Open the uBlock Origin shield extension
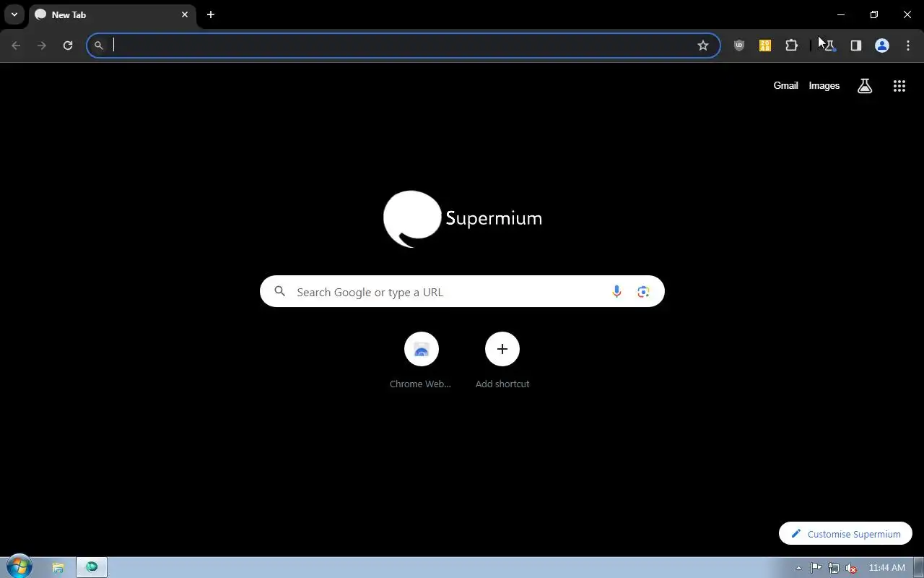The width and height of the screenshot is (924, 578). pyautogui.click(x=739, y=46)
